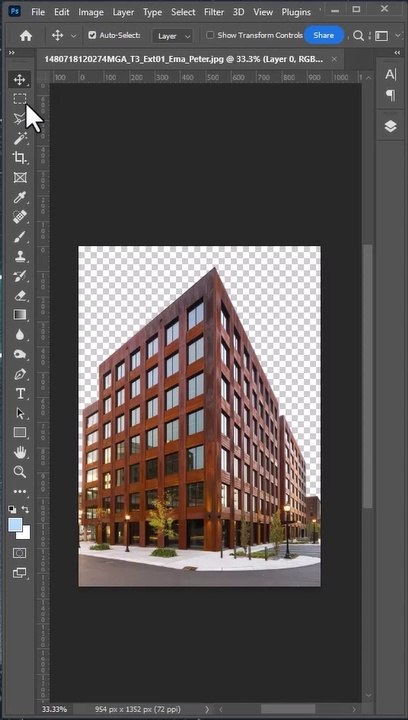This screenshot has width=408, height=720.
Task: Select the Gradient tool
Action: tap(19, 315)
